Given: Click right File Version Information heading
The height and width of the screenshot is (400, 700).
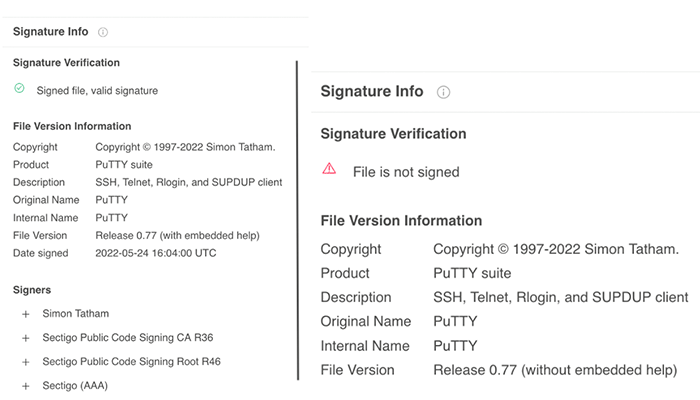Looking at the screenshot, I should pos(401,220).
